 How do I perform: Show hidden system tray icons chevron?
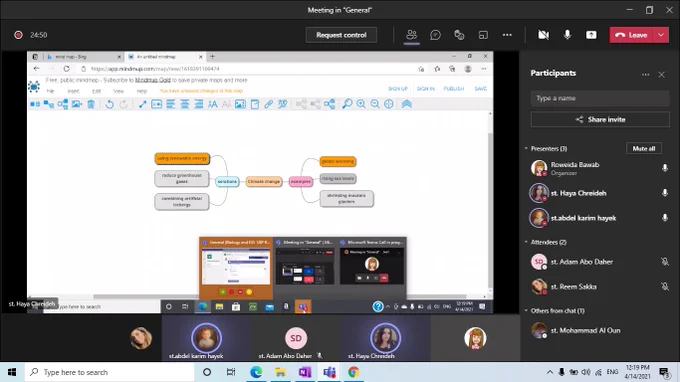tap(549, 372)
